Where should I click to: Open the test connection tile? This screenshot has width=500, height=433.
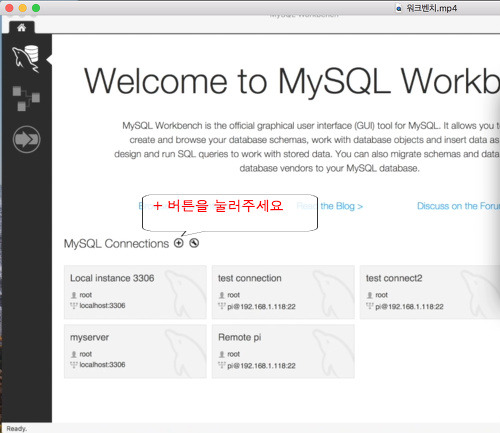pos(283,292)
